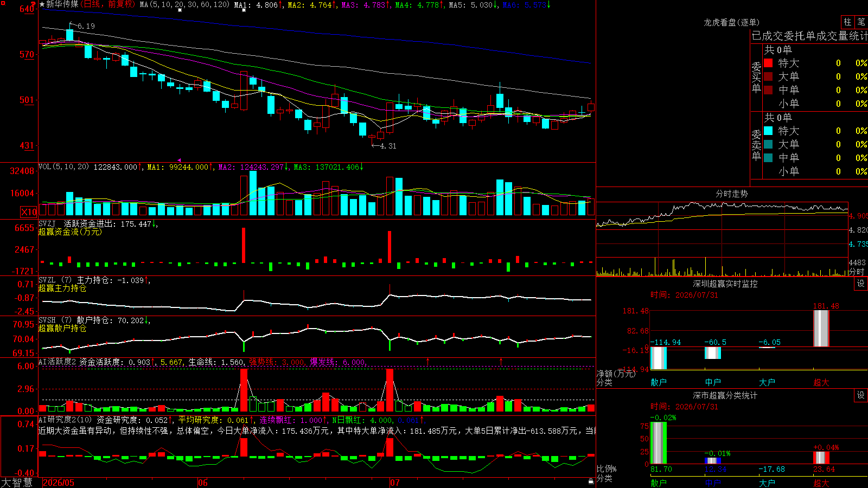
Task: Click the AI活跃度2 indicator label
Action: click(58, 362)
